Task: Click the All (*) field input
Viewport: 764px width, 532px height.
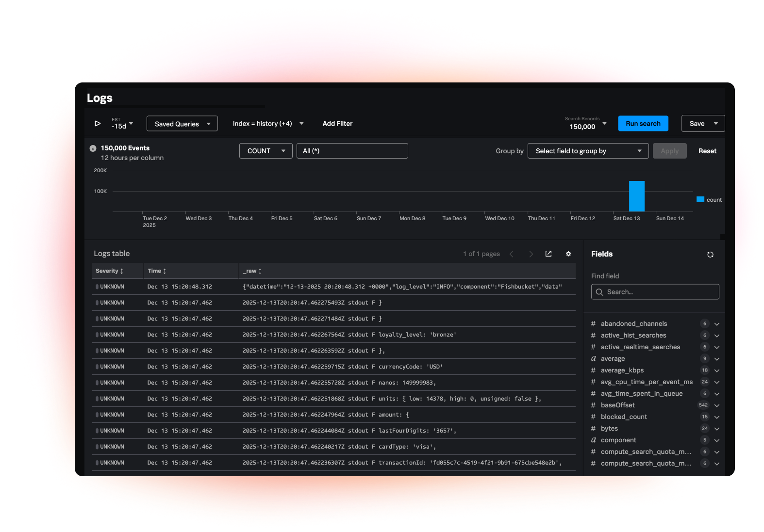Action: click(x=352, y=151)
